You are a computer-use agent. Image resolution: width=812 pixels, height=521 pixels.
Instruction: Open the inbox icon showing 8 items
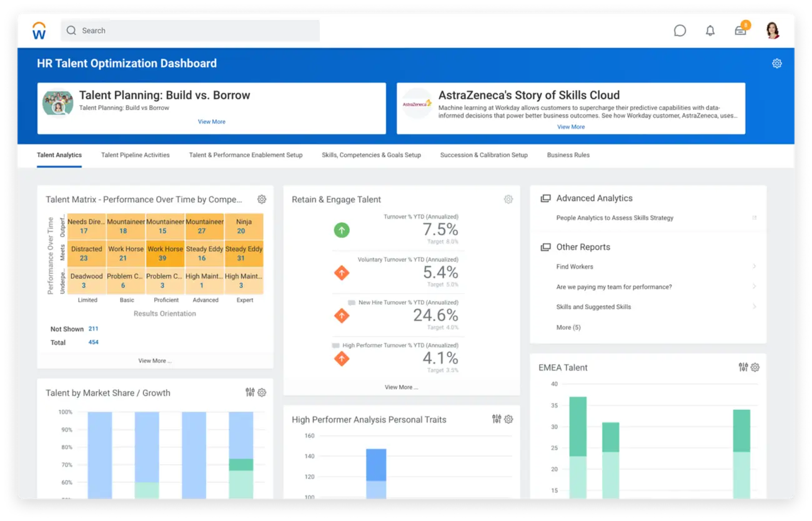[x=740, y=30]
